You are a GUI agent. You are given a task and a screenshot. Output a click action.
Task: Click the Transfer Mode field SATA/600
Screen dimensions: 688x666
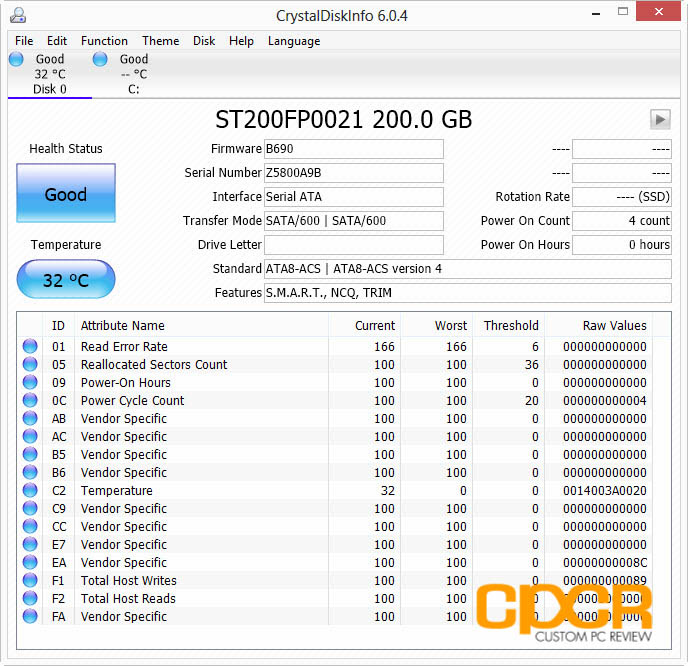click(x=354, y=221)
